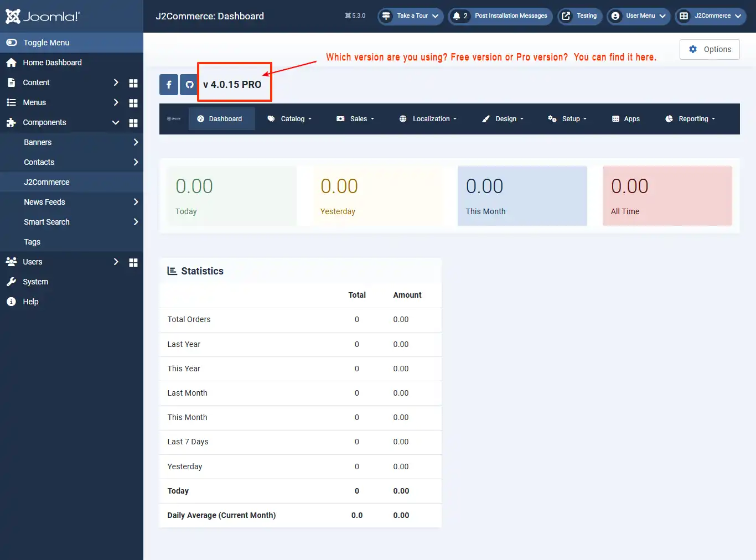
Task: Collapse the Components menu chevron
Action: 116,122
